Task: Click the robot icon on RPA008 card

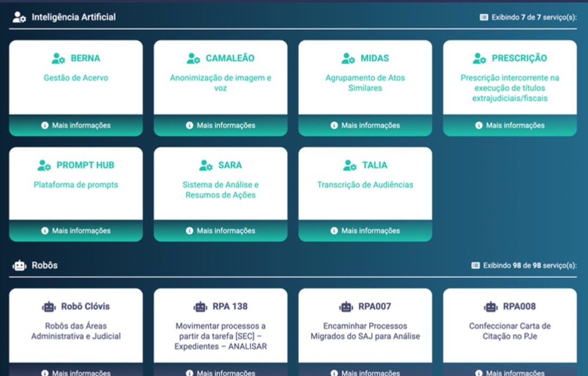Action: [491, 307]
